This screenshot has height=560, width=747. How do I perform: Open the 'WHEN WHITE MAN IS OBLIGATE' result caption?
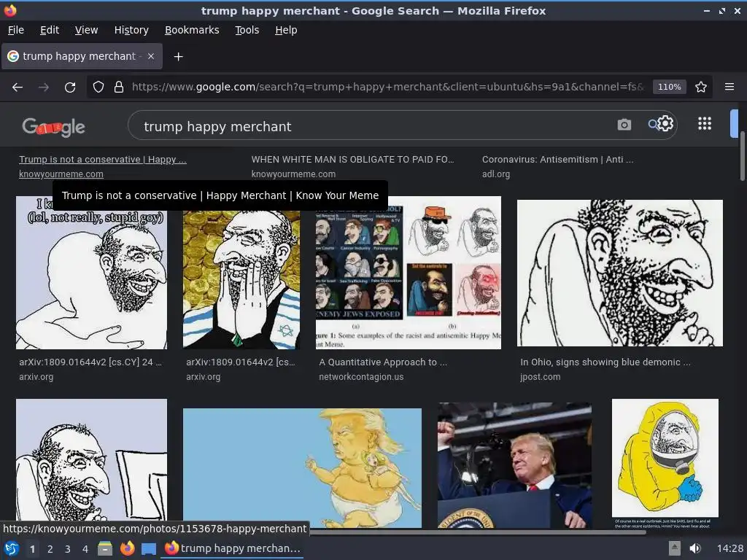pos(352,160)
